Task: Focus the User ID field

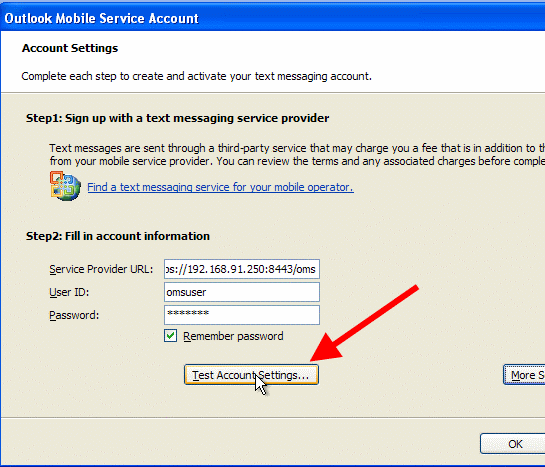Action: tap(242, 292)
